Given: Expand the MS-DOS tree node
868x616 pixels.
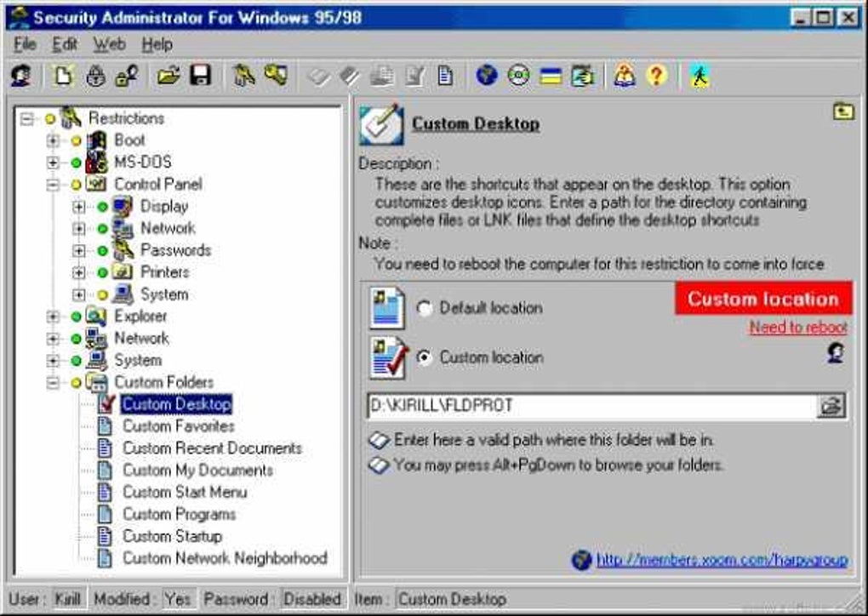Looking at the screenshot, I should (53, 163).
